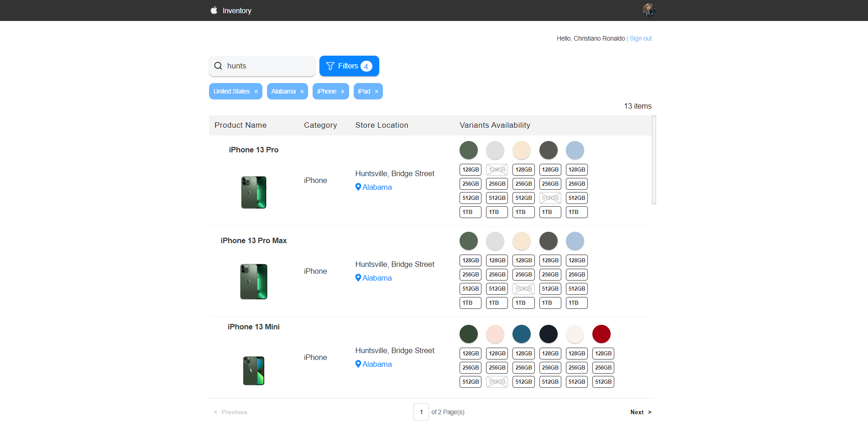Click the Apple logo in header
Screen dimensions: 868x422
(214, 10)
